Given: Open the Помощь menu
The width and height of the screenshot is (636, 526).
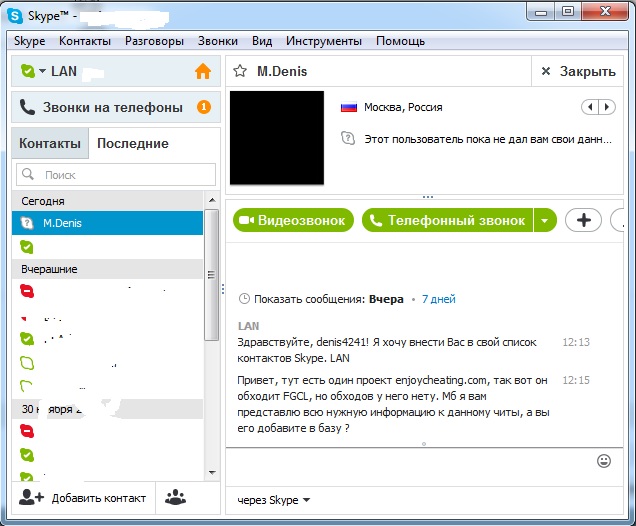Looking at the screenshot, I should [x=400, y=41].
